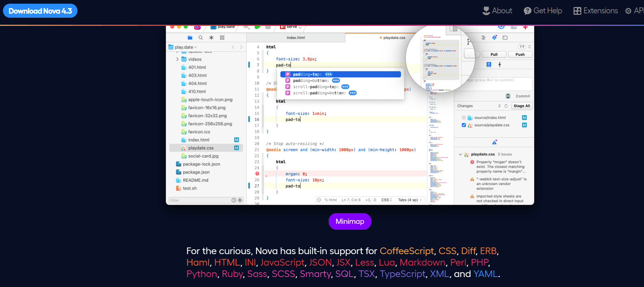The height and width of the screenshot is (287, 644).
Task: Click the blue git diamond icon in right toolbar
Action: [495, 38]
